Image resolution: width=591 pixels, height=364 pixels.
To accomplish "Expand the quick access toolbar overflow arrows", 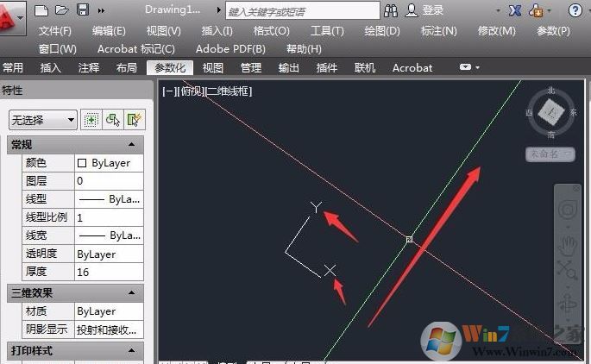I will (x=101, y=10).
